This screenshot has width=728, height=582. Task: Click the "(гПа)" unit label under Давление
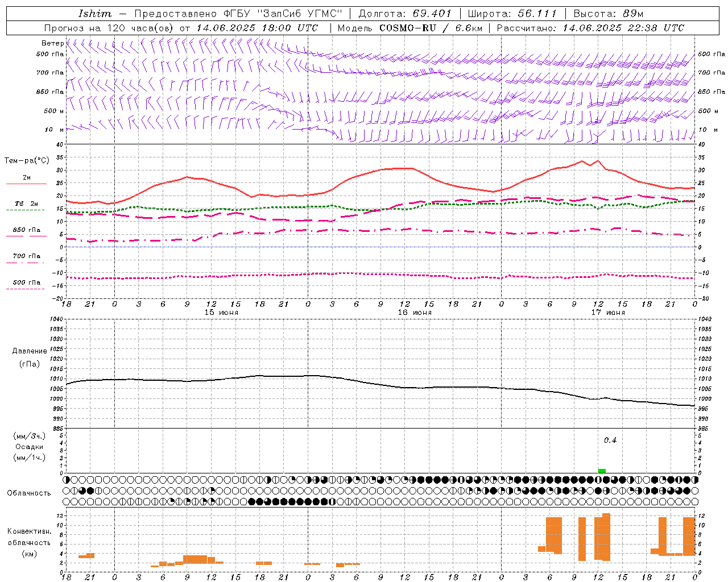30,364
